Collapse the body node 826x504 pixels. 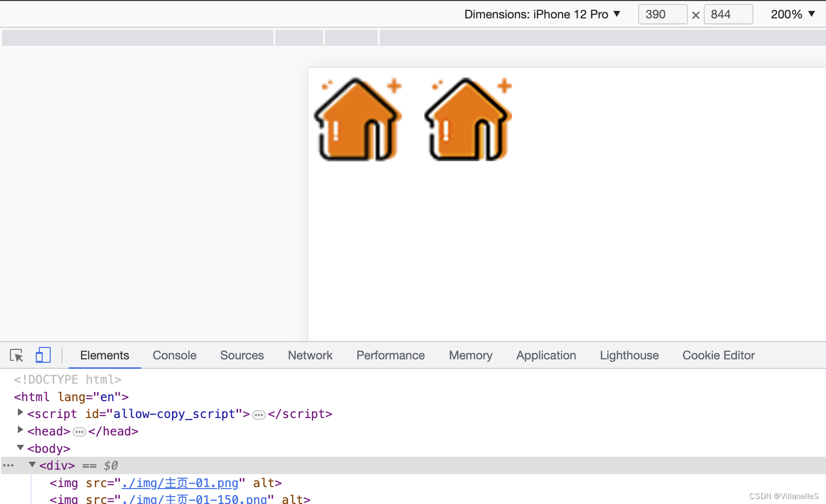20,447
